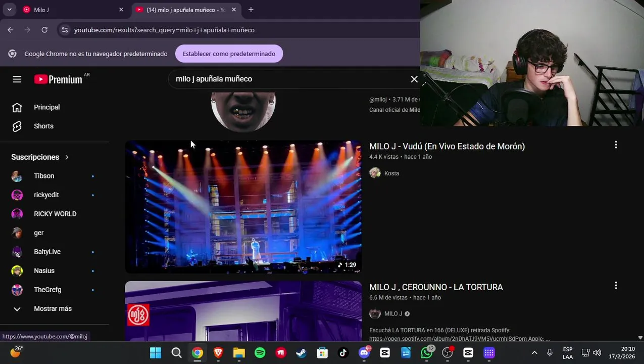This screenshot has height=364, width=644.
Task: Open a new browser tab
Action: click(251, 10)
